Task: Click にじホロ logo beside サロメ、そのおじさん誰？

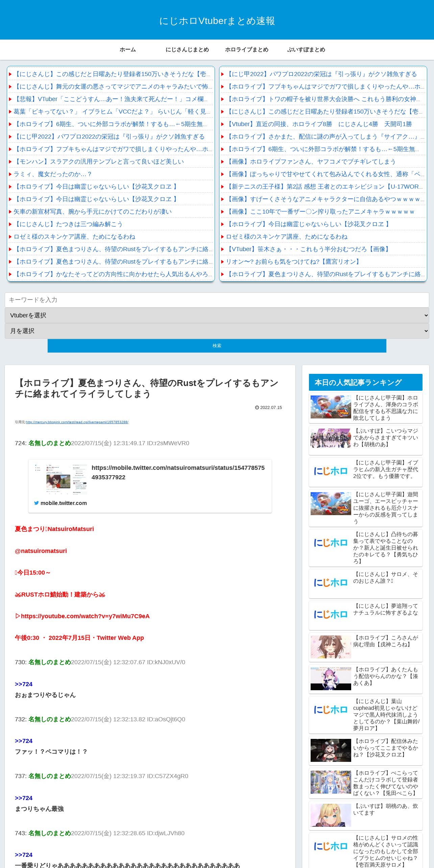Action: (331, 583)
